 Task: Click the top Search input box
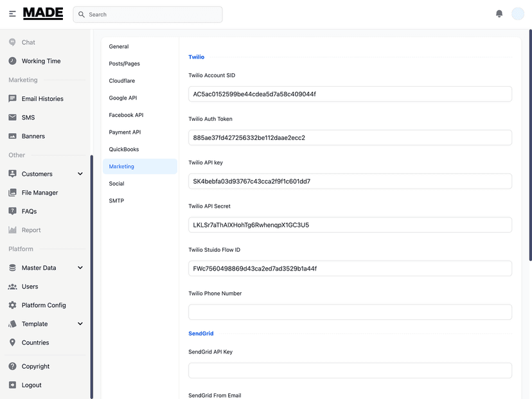(x=148, y=15)
